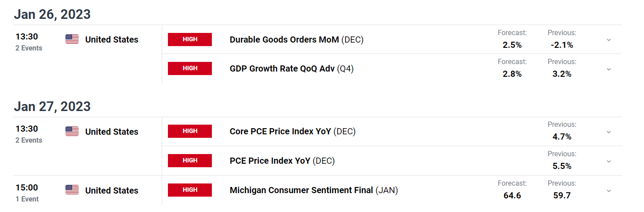Screen dimensions: 644x212
Task: Expand GDP Growth Rate QoQ Adv chevron
Action: [x=609, y=69]
